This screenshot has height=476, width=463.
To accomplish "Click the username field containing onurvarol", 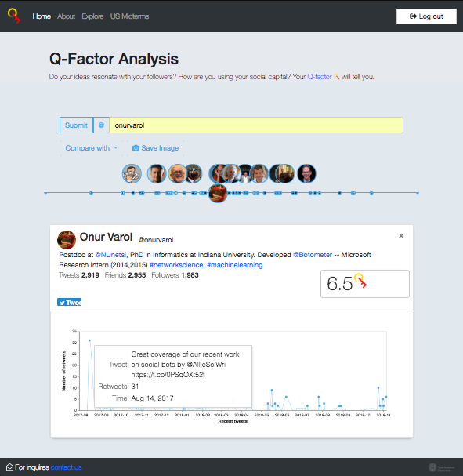I will click(256, 125).
